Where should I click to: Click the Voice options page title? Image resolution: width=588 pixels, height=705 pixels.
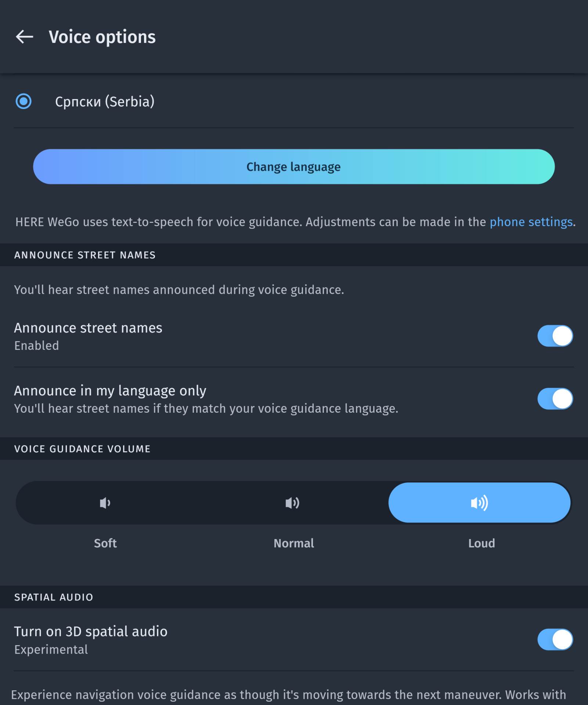(x=102, y=37)
